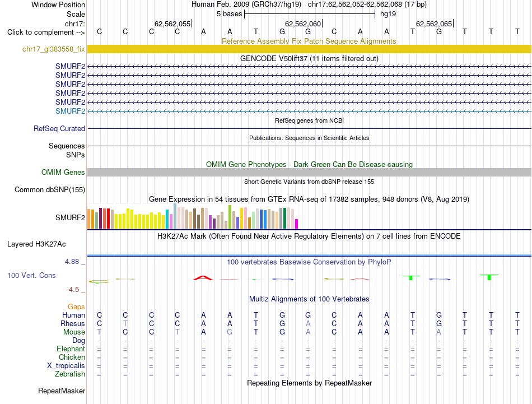Screen dimensions: 532x404
Task: Click the SNPs track label
Action: (x=76, y=155)
